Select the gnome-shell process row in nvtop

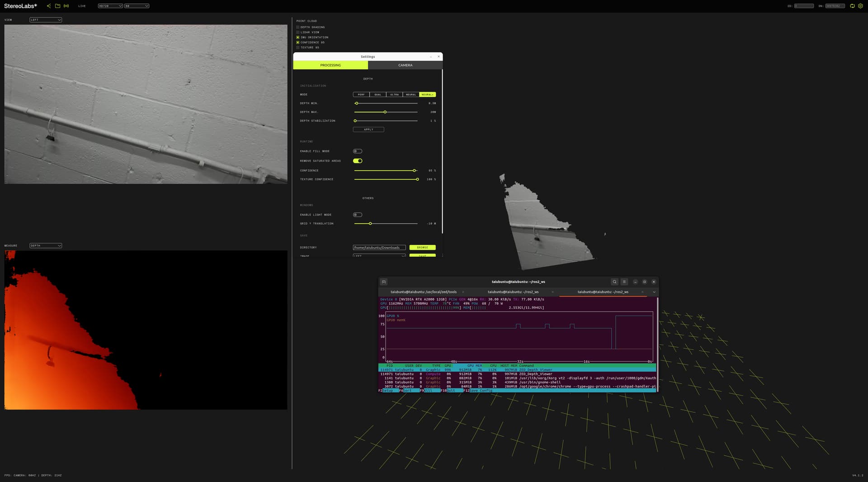click(517, 383)
